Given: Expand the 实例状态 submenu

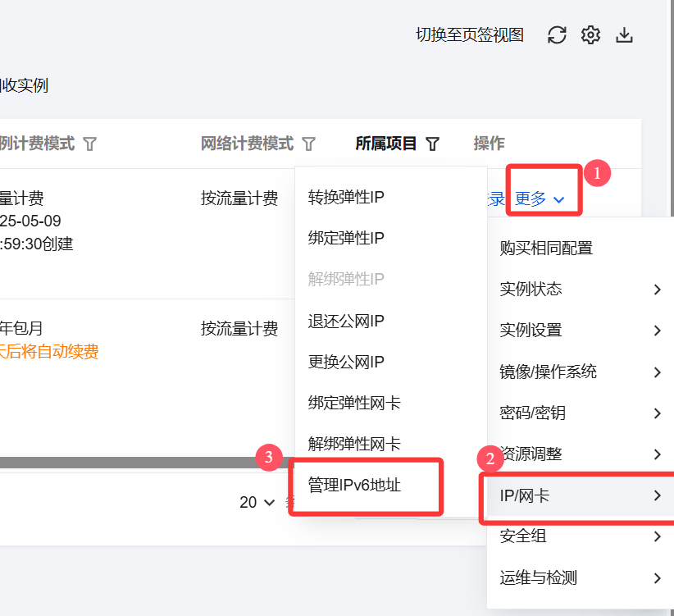Looking at the screenshot, I should (x=581, y=290).
